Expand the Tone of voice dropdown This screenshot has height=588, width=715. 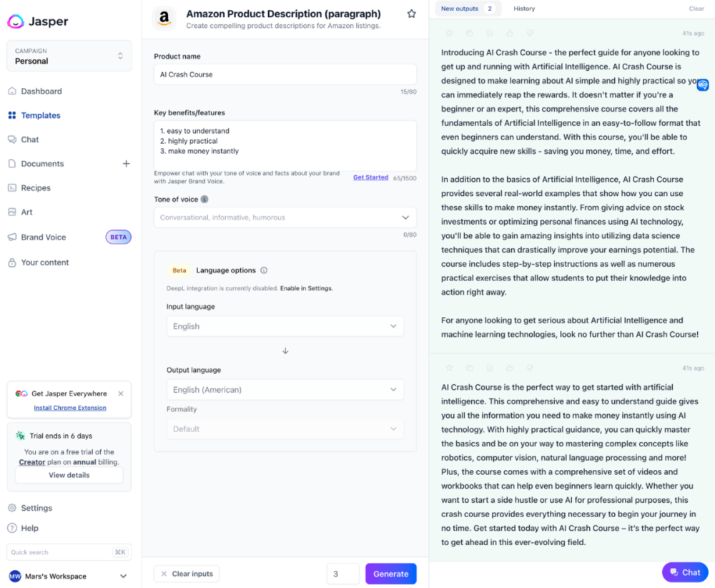[405, 217]
